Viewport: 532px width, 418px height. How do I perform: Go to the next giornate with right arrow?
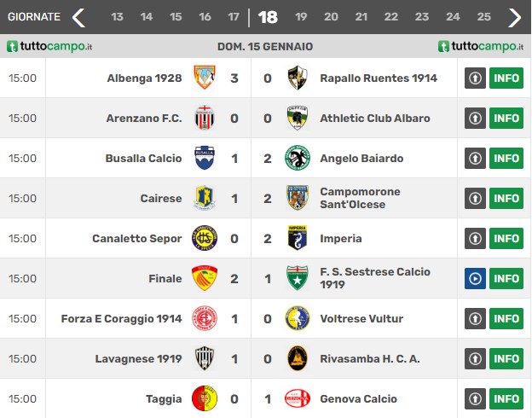pos(514,17)
